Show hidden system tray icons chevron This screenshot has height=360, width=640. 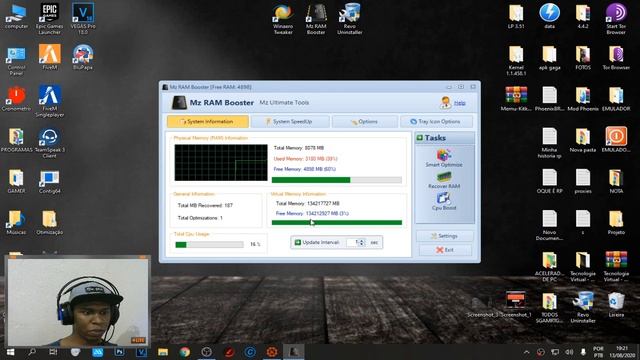pos(527,352)
